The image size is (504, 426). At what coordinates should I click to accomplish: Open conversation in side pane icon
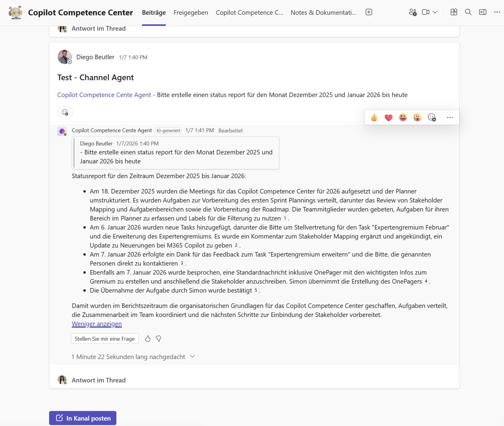[482, 12]
